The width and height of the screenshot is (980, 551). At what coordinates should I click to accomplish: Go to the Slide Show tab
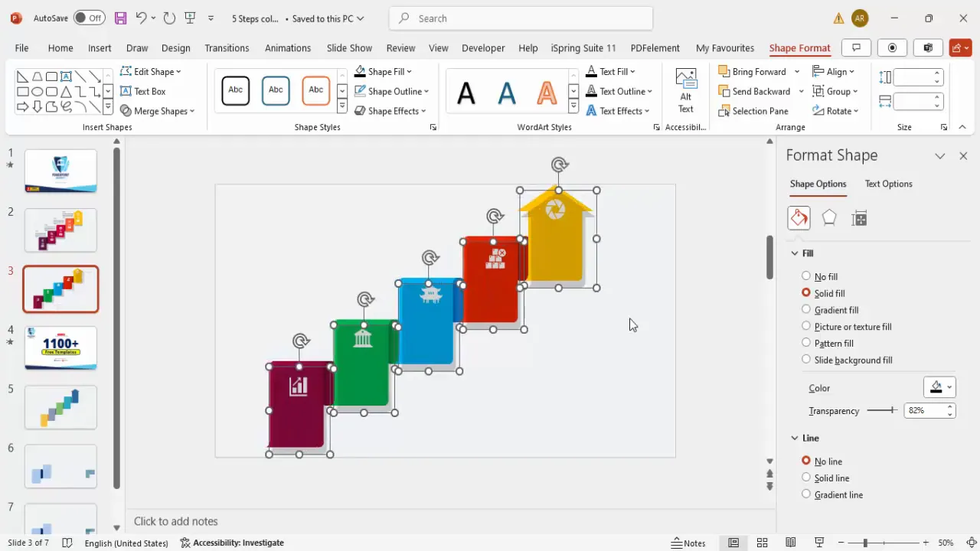tap(349, 47)
